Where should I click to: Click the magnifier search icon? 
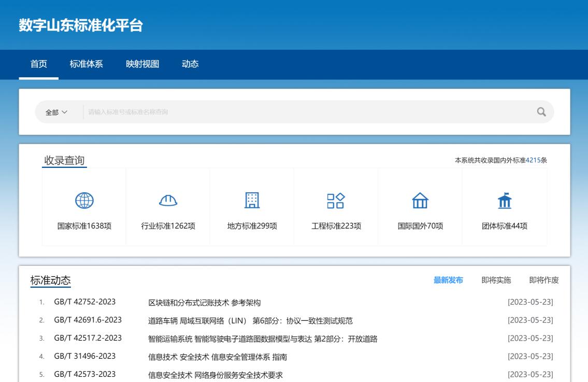coord(541,112)
